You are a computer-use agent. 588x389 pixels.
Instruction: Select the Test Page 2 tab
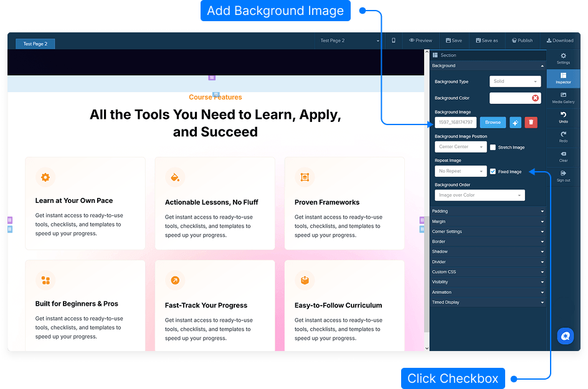point(36,44)
